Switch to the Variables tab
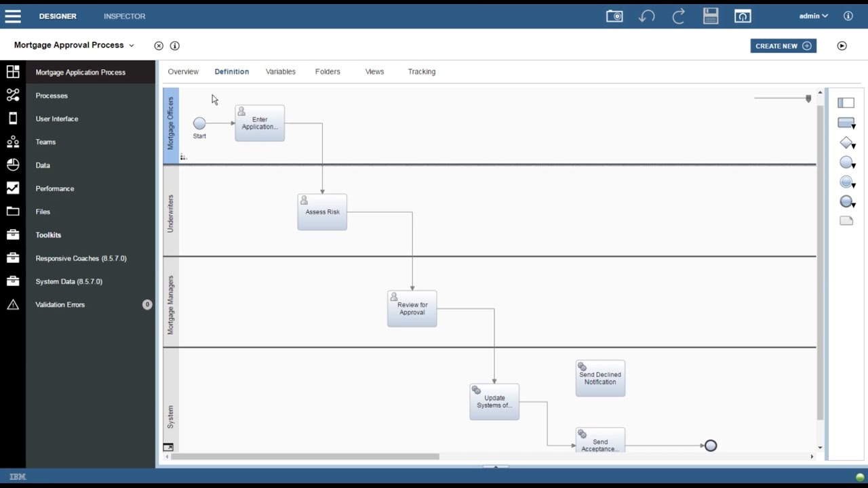868x488 pixels. click(x=281, y=71)
